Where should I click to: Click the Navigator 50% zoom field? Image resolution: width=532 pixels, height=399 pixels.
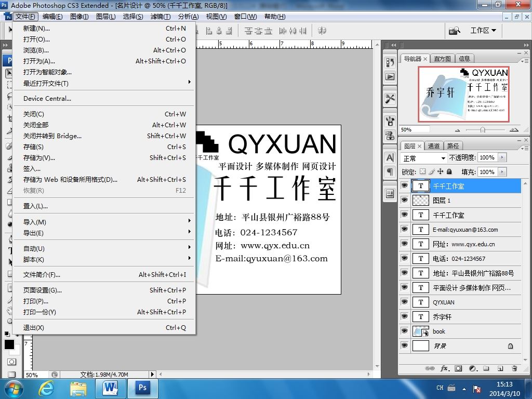tap(414, 129)
